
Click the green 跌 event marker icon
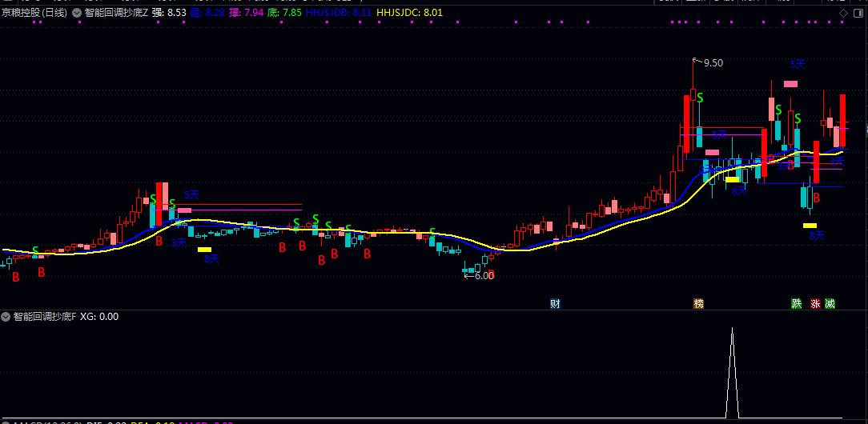[x=797, y=304]
